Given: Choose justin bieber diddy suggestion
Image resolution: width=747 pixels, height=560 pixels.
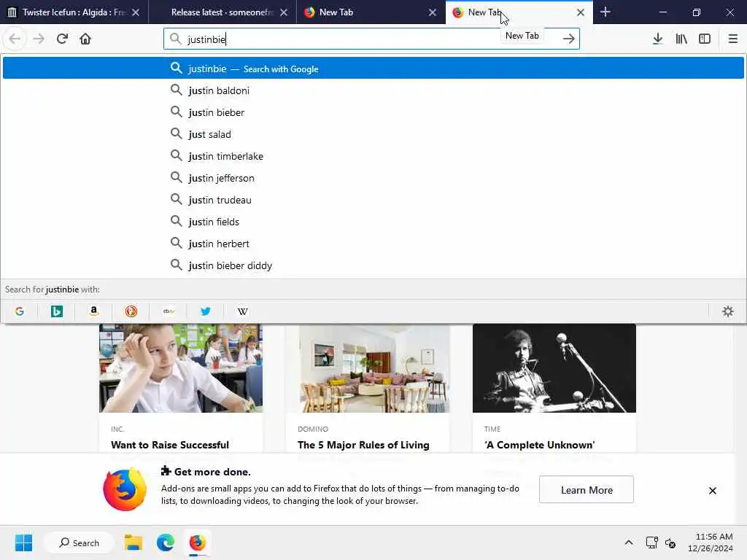Looking at the screenshot, I should click(x=373, y=265).
